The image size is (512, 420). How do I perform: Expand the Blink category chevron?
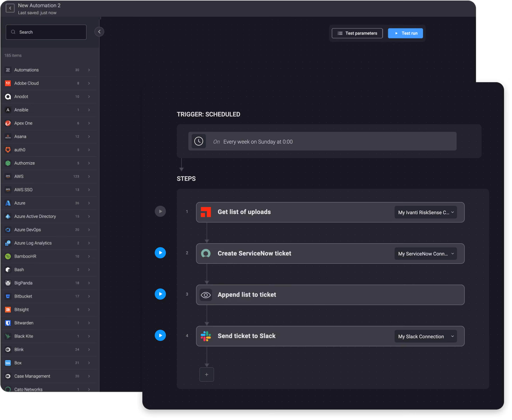(89, 349)
